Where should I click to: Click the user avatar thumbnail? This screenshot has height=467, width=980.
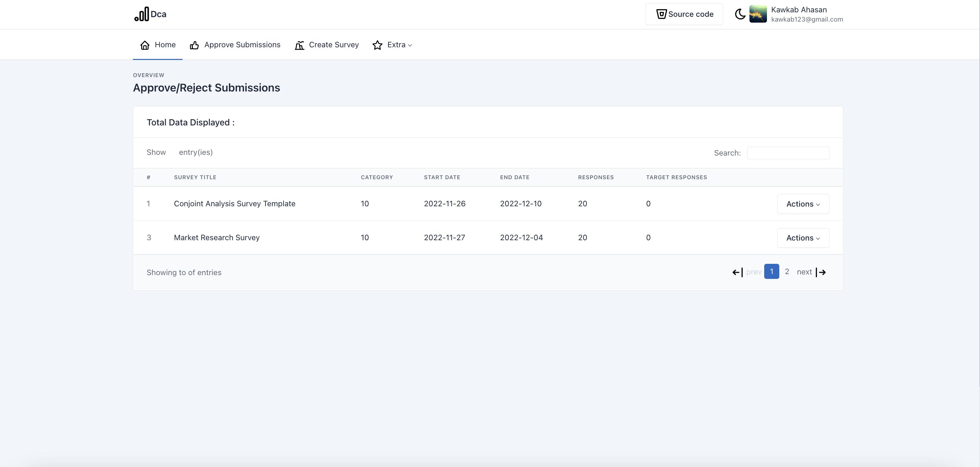tap(758, 14)
